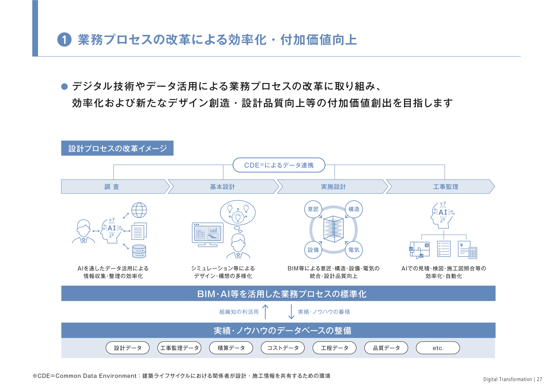Select the 基本設計 process arrow

pos(223,187)
